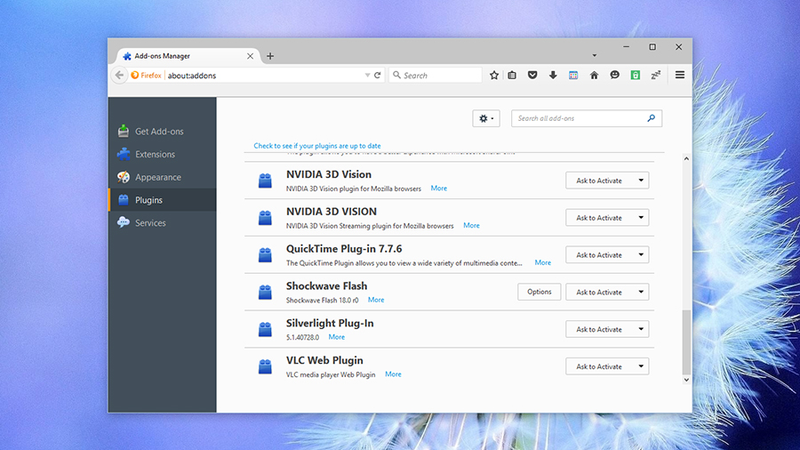Click the Silverlight version 5.1.40728.0 text
Image resolution: width=800 pixels, height=450 pixels.
point(303,337)
